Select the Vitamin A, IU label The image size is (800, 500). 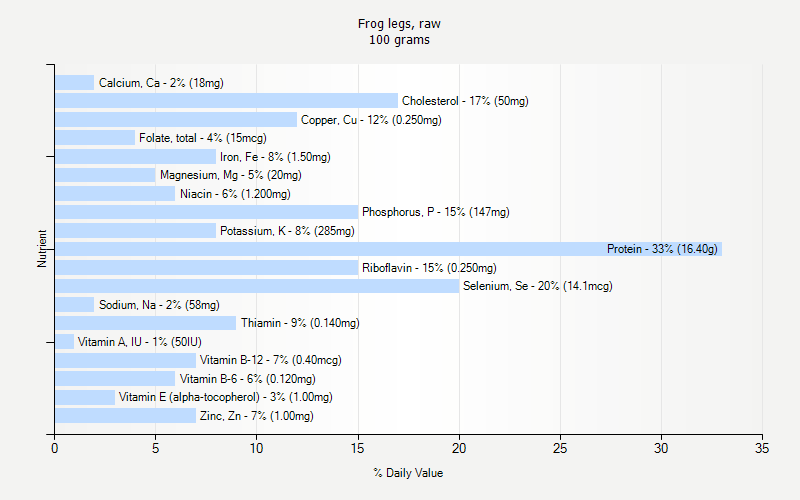pos(140,342)
